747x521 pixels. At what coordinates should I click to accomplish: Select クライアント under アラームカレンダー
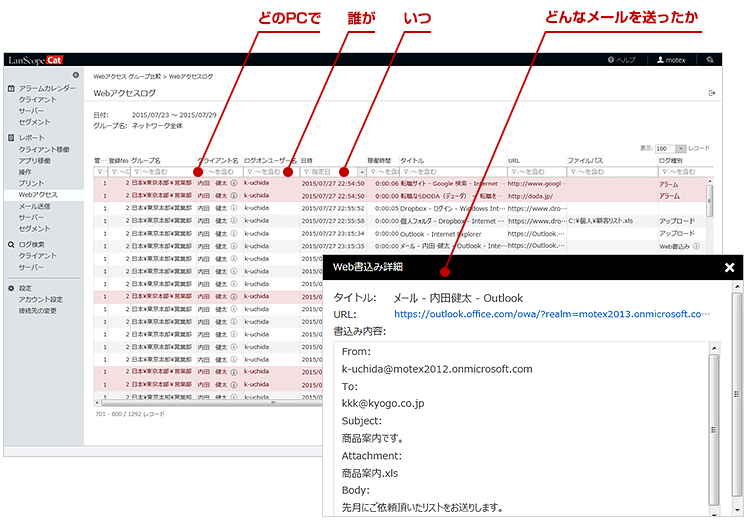(38, 100)
